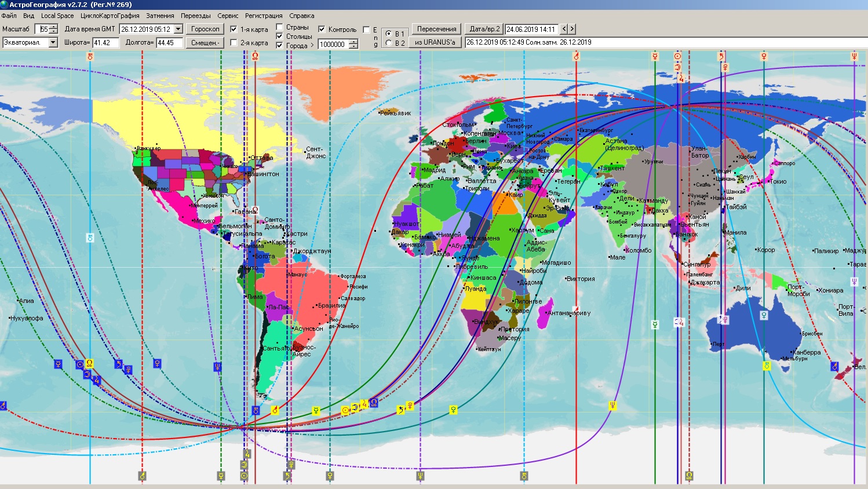Click the Пересечения button

436,29
